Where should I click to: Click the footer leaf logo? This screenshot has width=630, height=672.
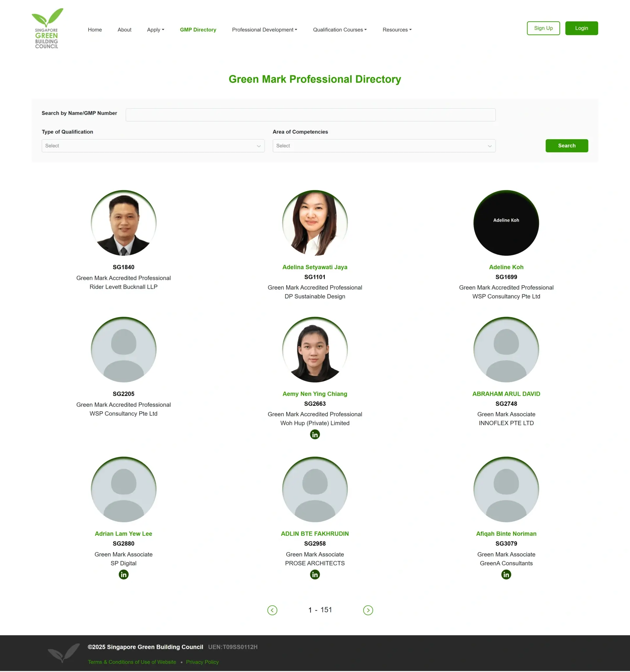point(64,652)
